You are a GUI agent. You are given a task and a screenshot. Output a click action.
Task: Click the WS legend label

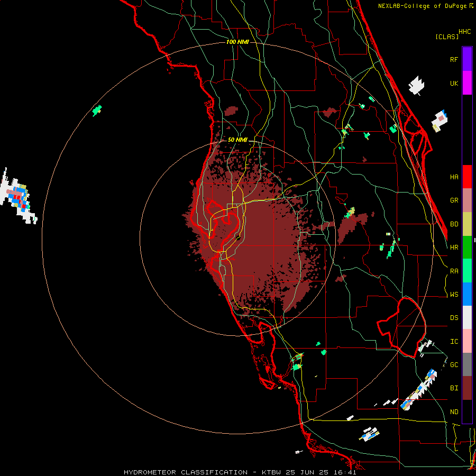(x=454, y=295)
